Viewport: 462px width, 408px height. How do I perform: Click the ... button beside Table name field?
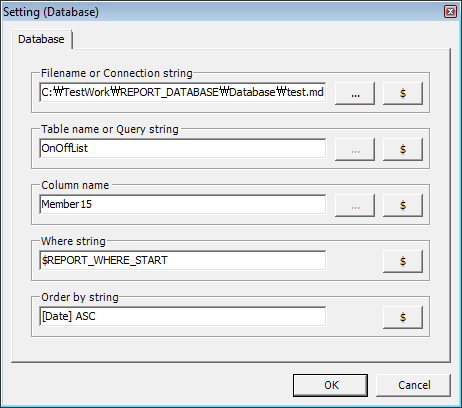pyautogui.click(x=355, y=149)
